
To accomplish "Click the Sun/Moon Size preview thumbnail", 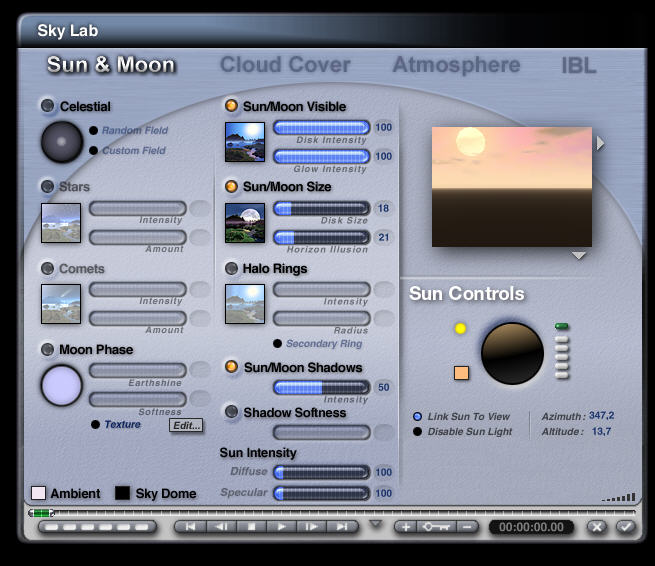I will pos(245,223).
